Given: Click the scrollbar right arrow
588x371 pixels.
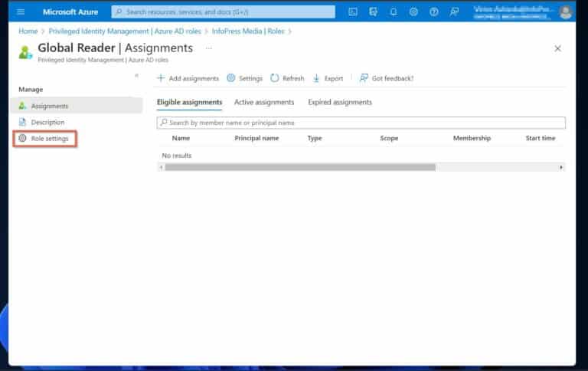Looking at the screenshot, I should tap(561, 167).
